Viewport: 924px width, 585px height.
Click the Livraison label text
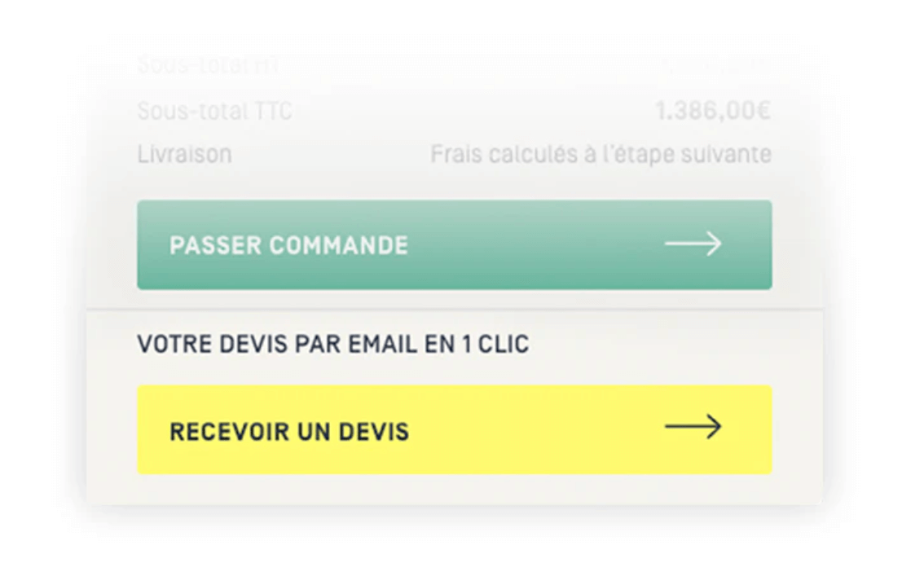pyautogui.click(x=184, y=153)
